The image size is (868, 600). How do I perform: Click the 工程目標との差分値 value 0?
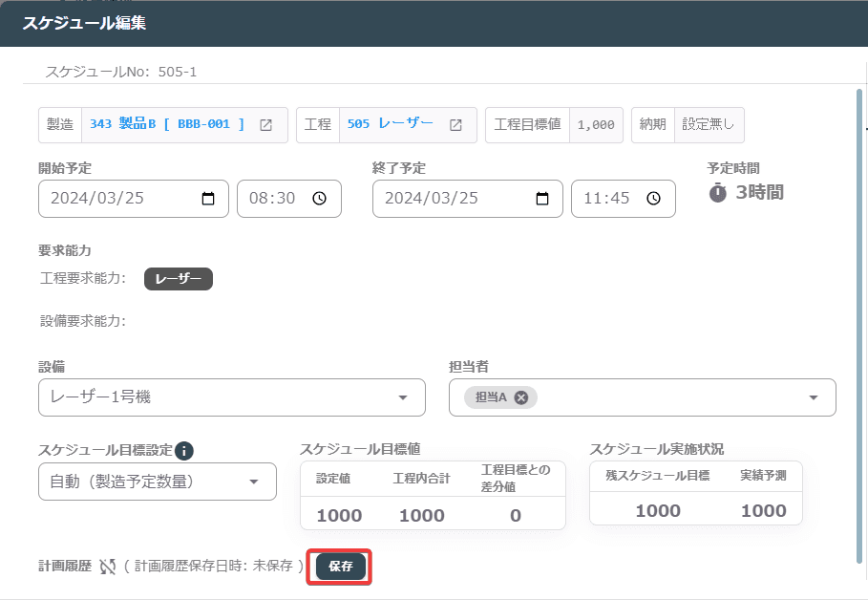click(x=516, y=515)
